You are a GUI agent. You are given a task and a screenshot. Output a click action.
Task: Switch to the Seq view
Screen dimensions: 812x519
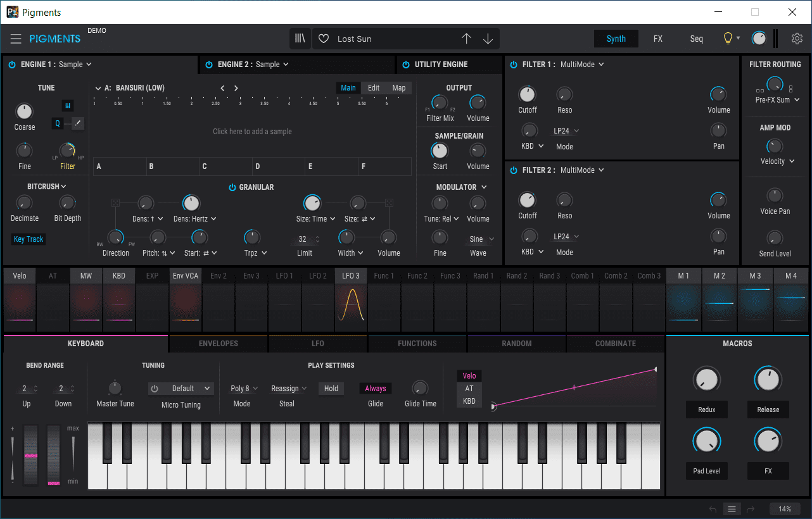[x=696, y=39]
